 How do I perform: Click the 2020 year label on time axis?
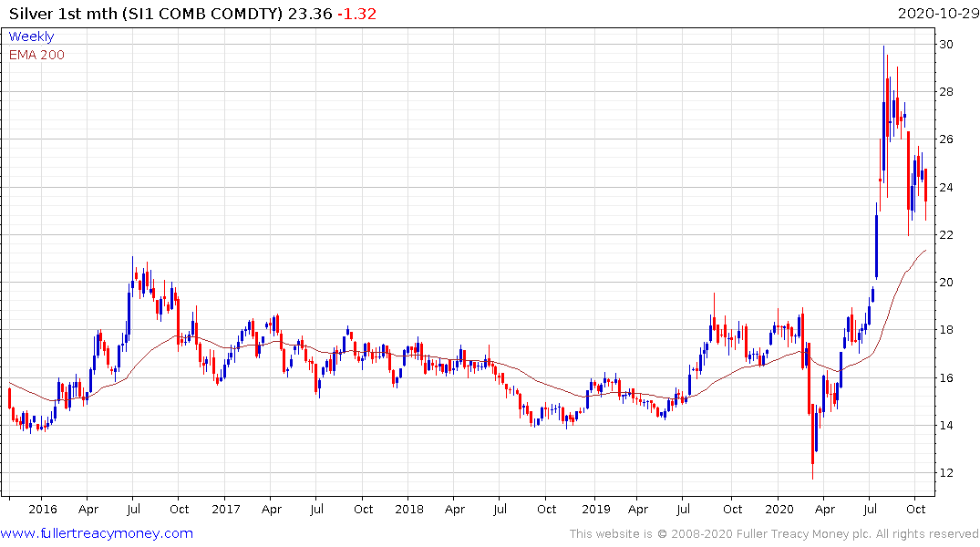(x=779, y=509)
